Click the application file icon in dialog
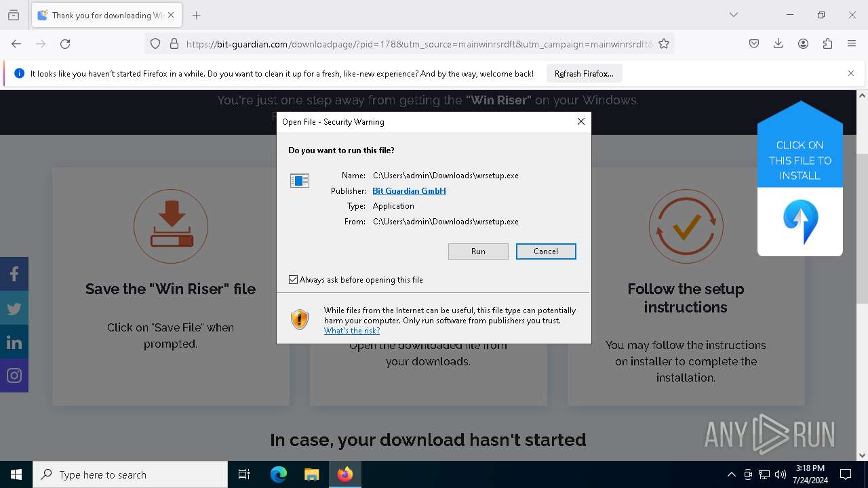Screen dimensions: 868x488 click(300, 180)
